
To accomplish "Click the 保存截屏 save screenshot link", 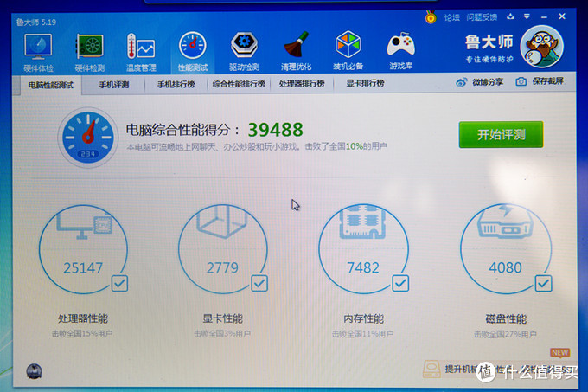I will pyautogui.click(x=548, y=81).
